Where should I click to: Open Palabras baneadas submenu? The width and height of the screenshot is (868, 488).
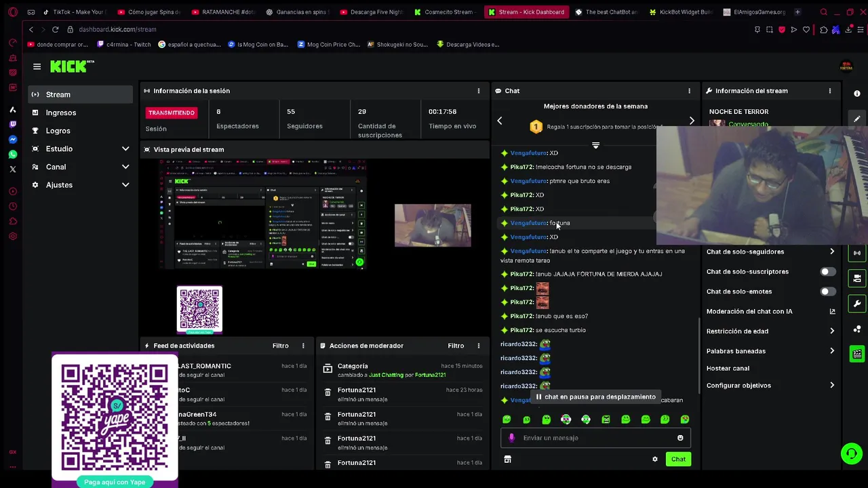pyautogui.click(x=770, y=351)
